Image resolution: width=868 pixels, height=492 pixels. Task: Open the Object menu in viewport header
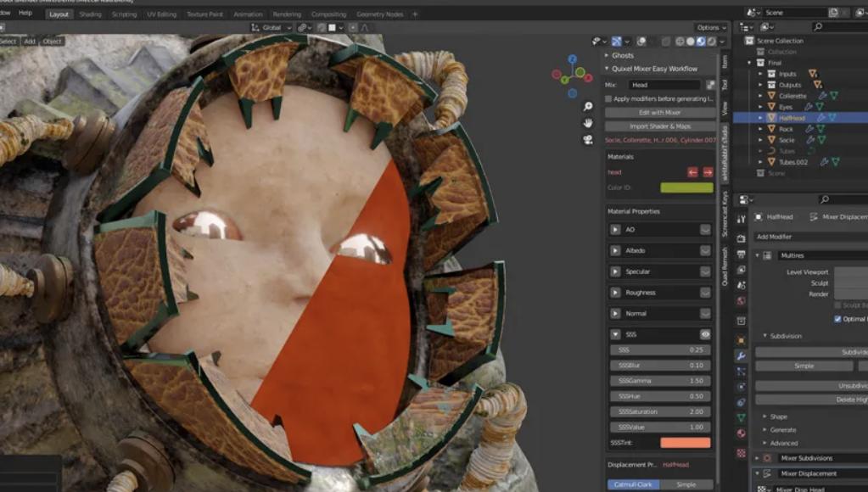coord(52,42)
